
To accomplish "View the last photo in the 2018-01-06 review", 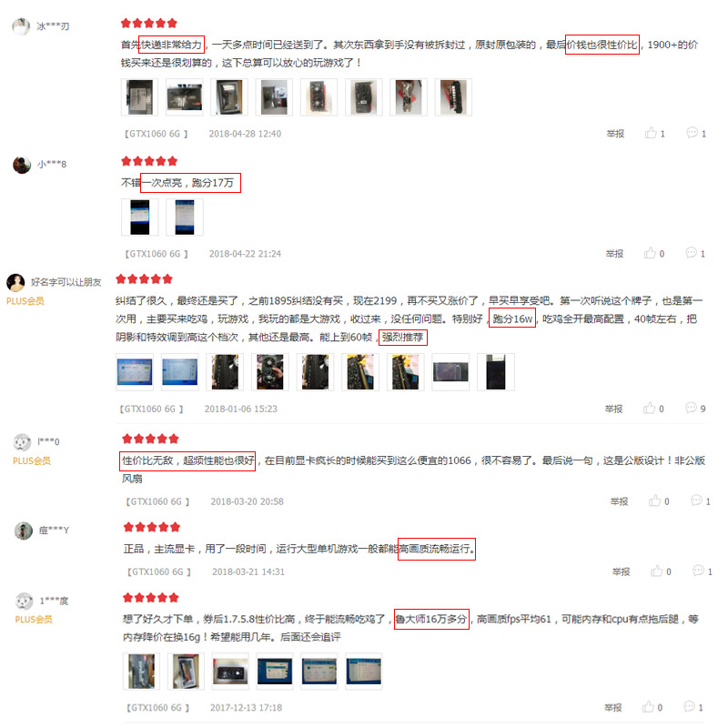I will coord(496,372).
